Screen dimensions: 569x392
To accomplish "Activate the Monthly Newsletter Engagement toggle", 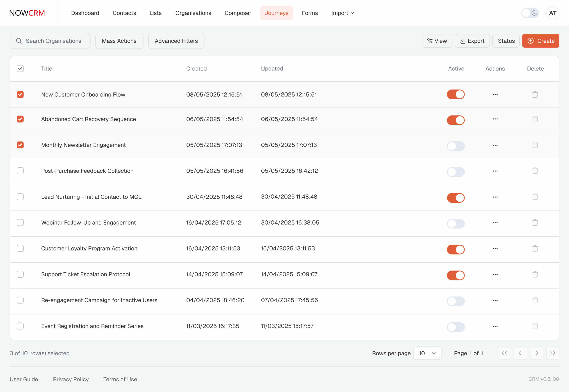I will click(456, 146).
